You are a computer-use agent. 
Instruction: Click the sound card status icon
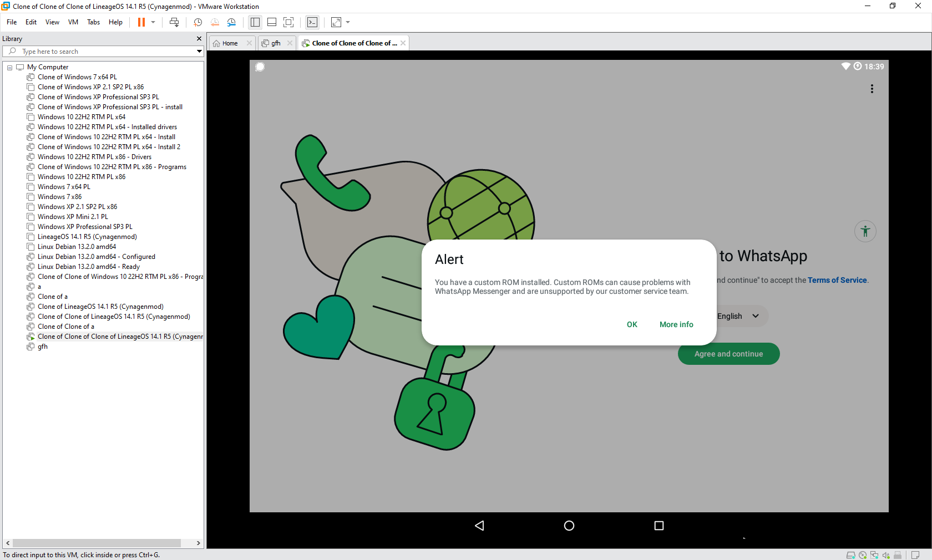(886, 555)
